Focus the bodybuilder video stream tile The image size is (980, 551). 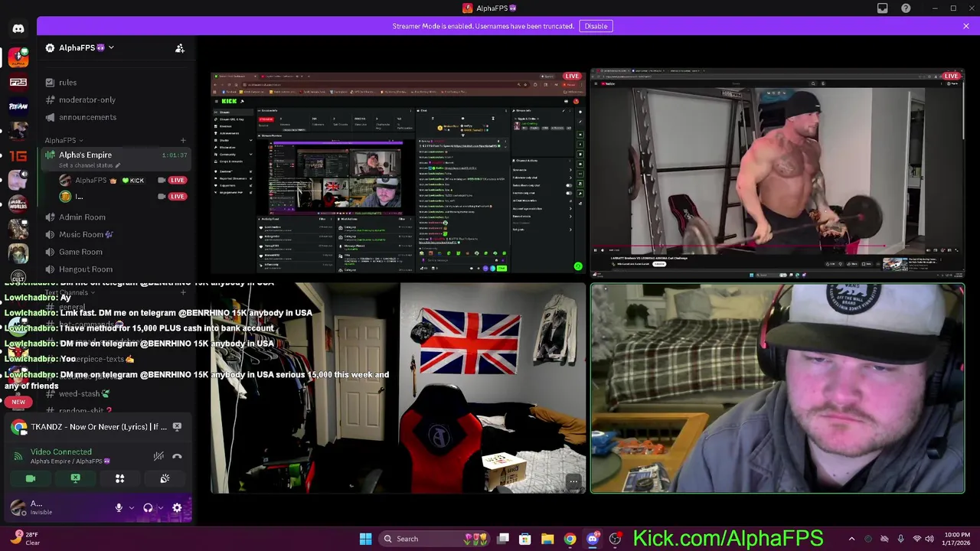pyautogui.click(x=777, y=172)
